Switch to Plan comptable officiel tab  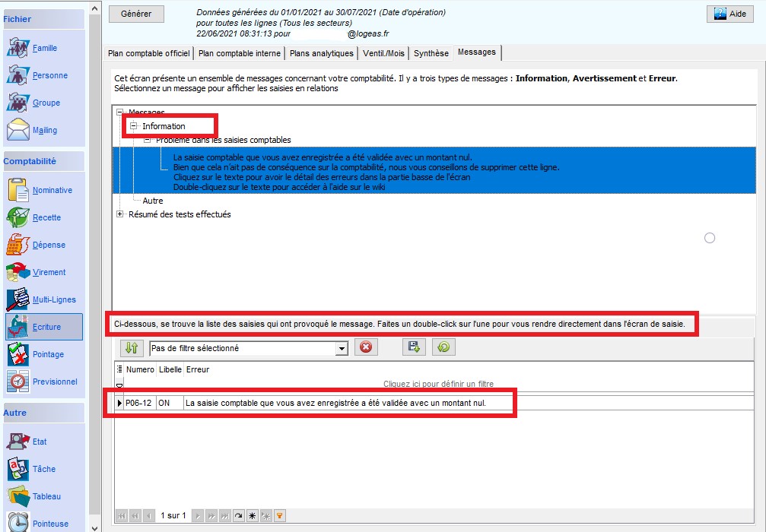click(148, 53)
